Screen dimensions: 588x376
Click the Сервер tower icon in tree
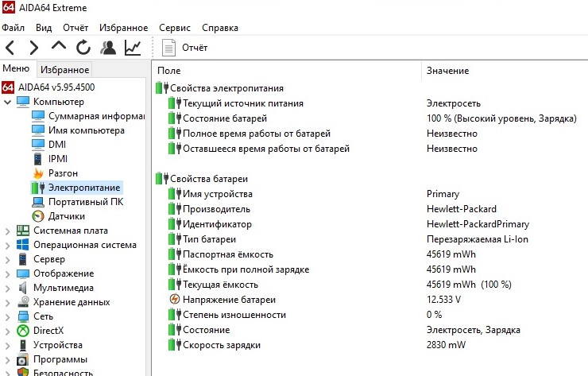point(23,259)
